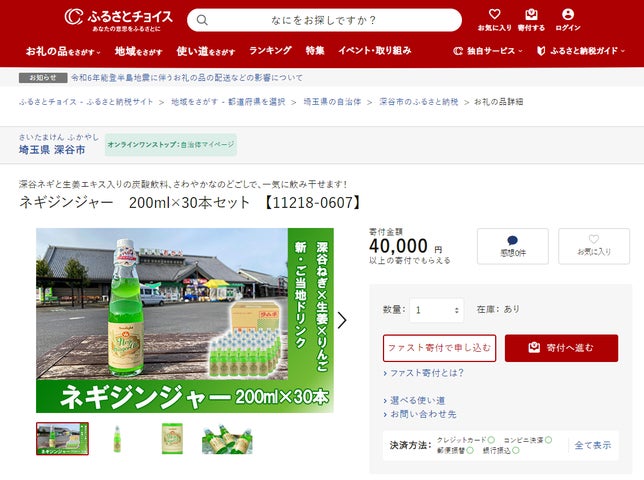Select third thumbnail of label close-up
Screen dimensions: 644x480
point(172,439)
